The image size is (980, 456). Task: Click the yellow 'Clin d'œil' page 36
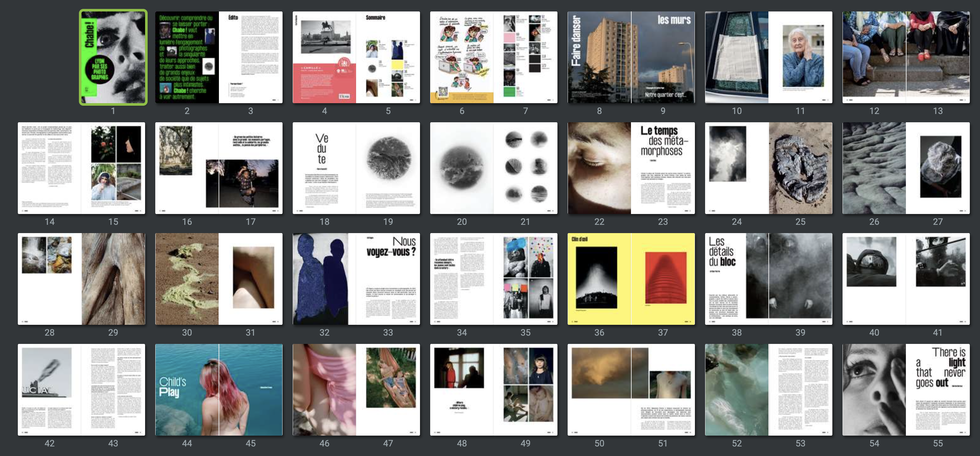(x=599, y=279)
